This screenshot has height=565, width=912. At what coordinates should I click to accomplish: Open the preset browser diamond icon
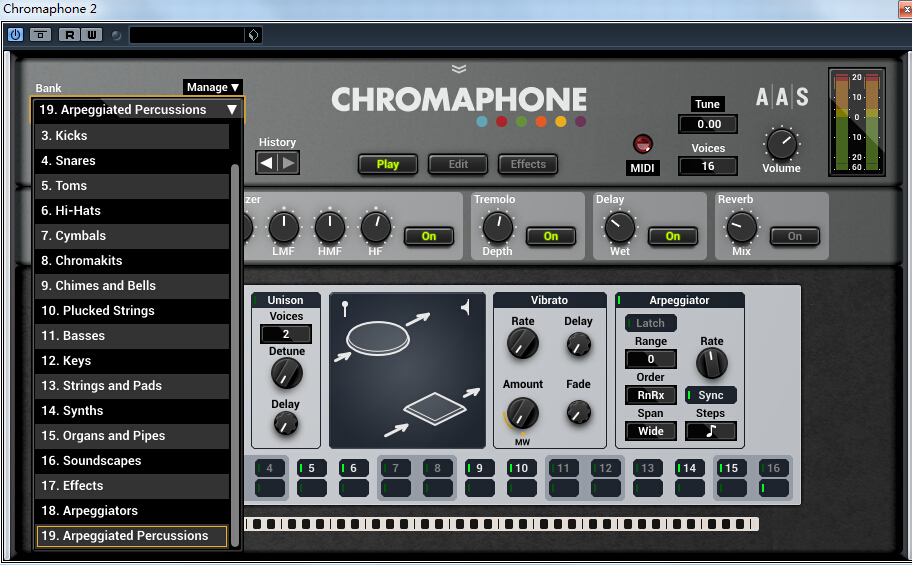click(x=253, y=35)
